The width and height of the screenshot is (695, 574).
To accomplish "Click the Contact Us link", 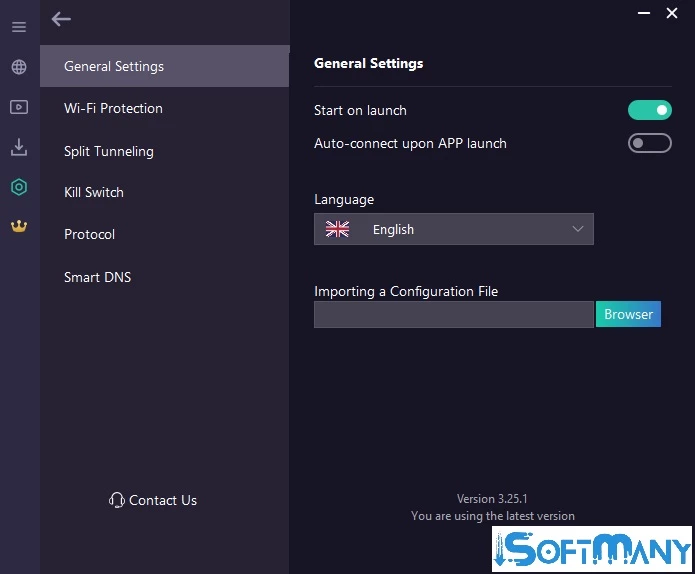I will click(163, 500).
